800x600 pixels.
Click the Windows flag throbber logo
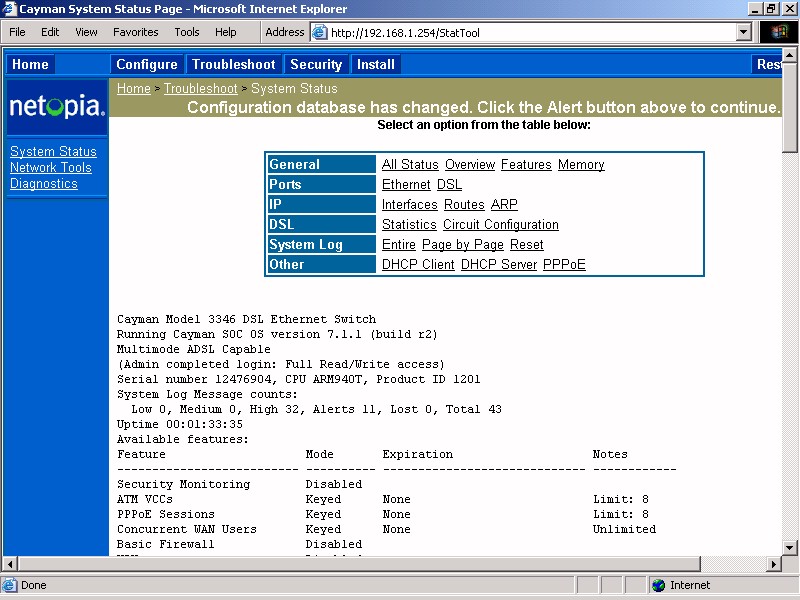click(779, 32)
